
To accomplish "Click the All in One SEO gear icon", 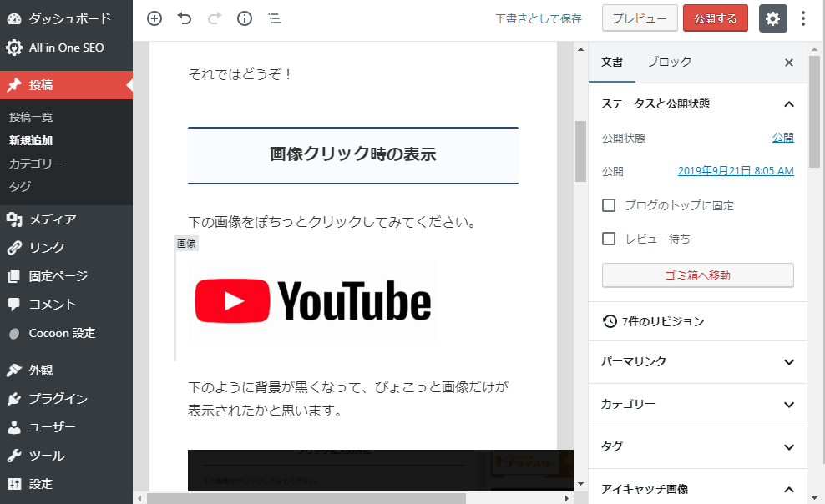I will pyautogui.click(x=14, y=48).
